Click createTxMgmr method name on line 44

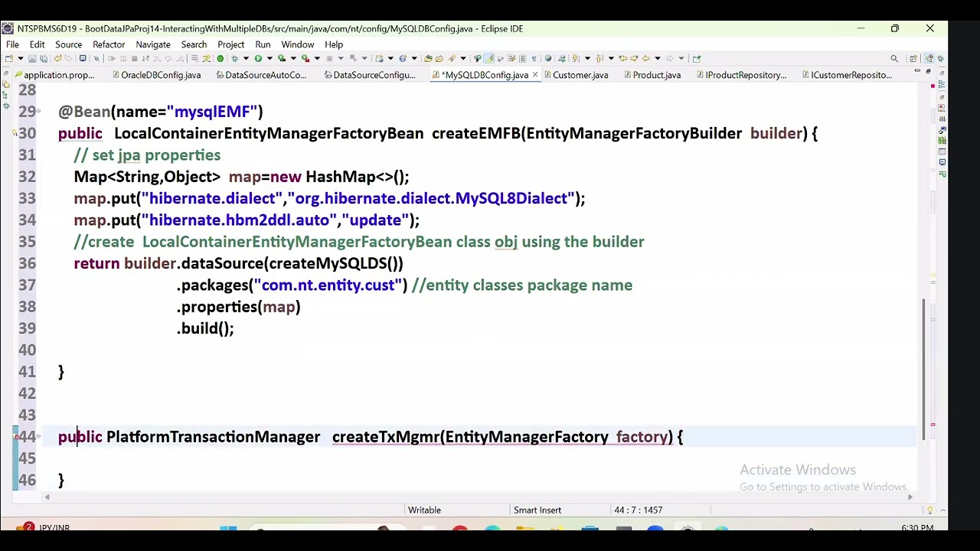click(385, 437)
